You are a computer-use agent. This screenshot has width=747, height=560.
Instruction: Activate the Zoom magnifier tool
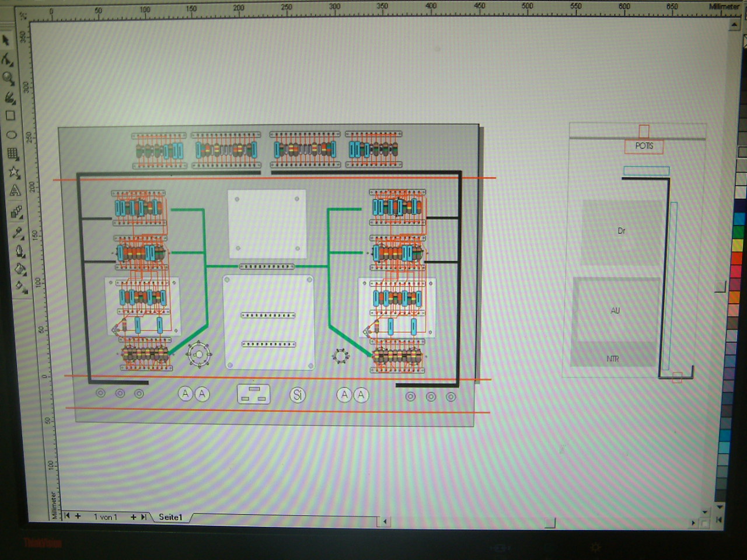click(8, 78)
